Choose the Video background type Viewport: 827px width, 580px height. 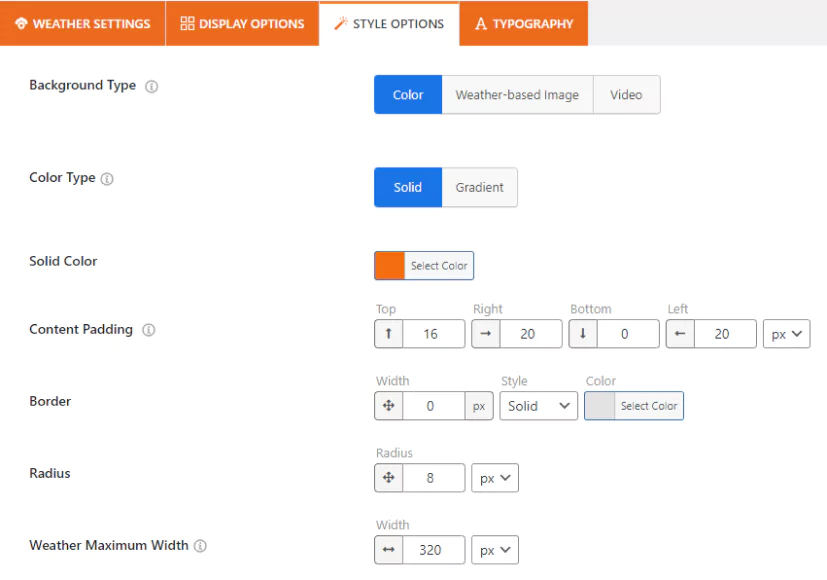pyautogui.click(x=627, y=95)
